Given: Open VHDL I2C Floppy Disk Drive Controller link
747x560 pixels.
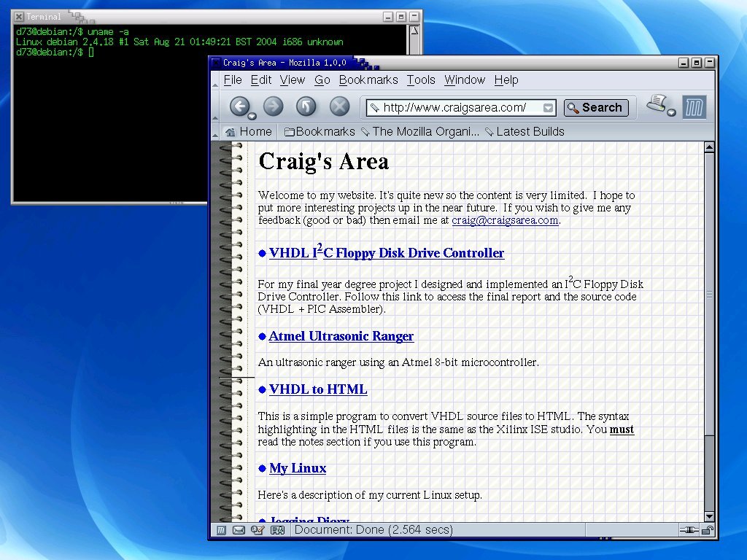Looking at the screenshot, I should pos(387,252).
